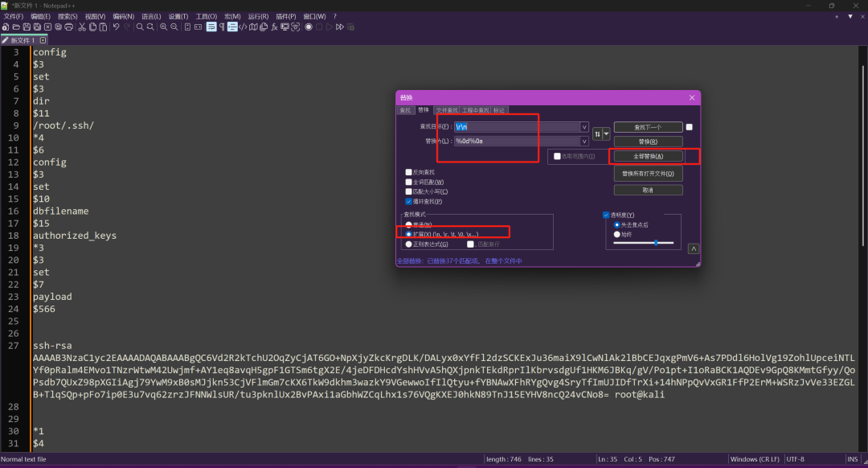Screen dimensions: 868x468
Task: Open the Function List fx icon
Action: click(275, 27)
